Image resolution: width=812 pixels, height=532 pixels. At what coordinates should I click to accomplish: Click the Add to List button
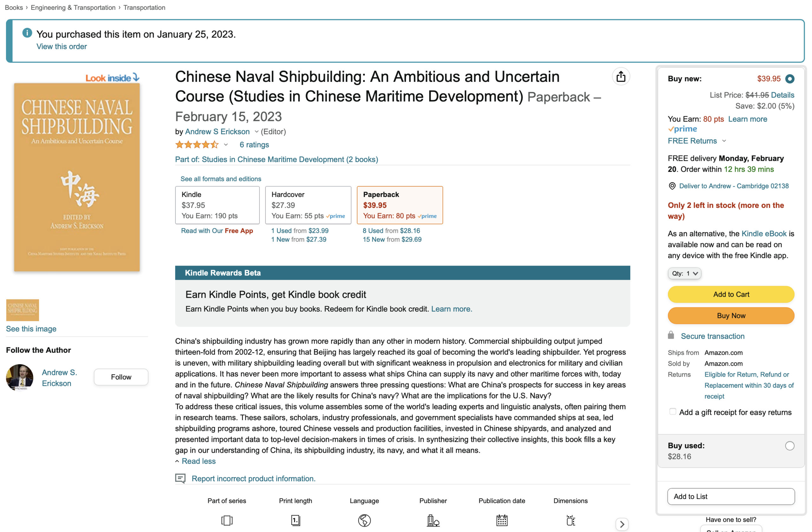pos(731,496)
